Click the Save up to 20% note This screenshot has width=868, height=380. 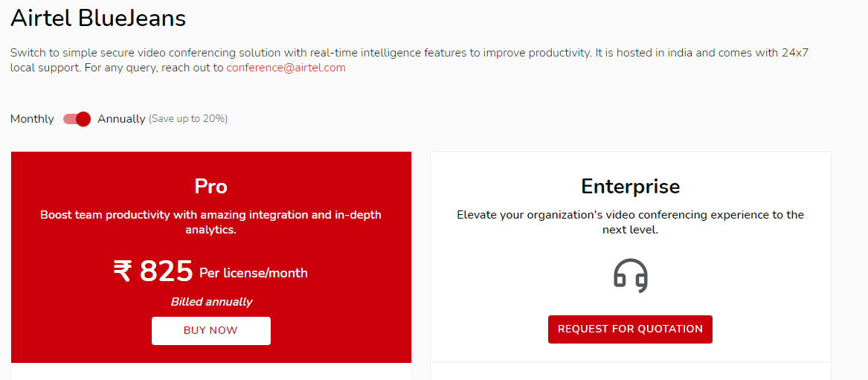point(188,119)
